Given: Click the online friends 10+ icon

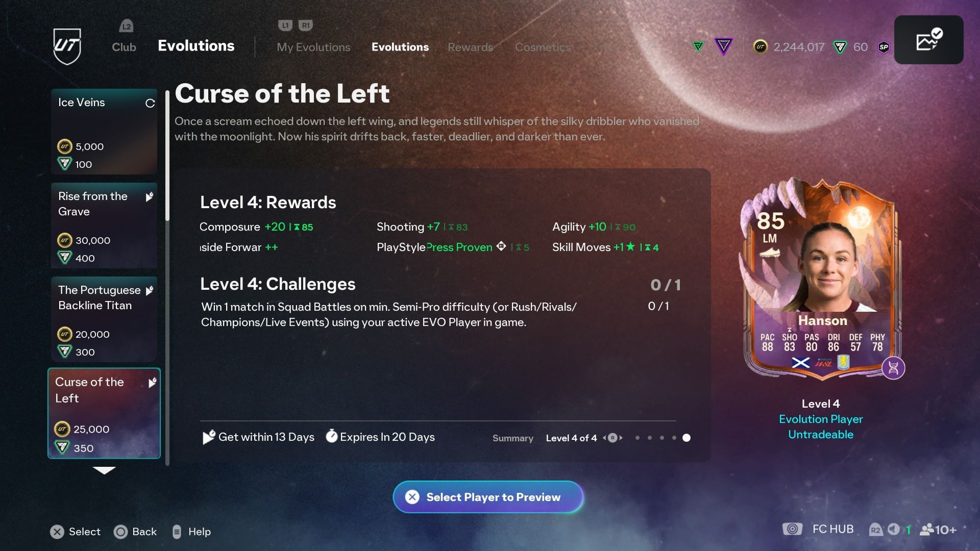Looking at the screenshot, I should coord(938,530).
